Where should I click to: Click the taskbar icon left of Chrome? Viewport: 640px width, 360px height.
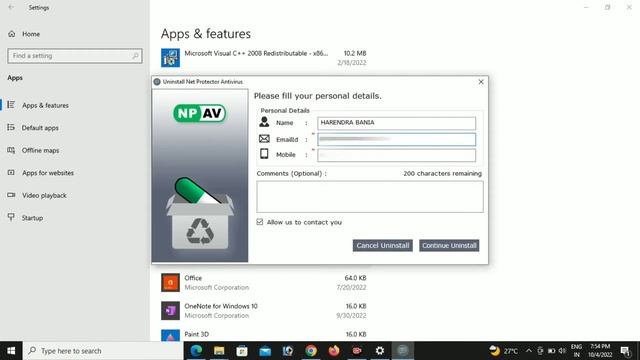click(x=288, y=351)
